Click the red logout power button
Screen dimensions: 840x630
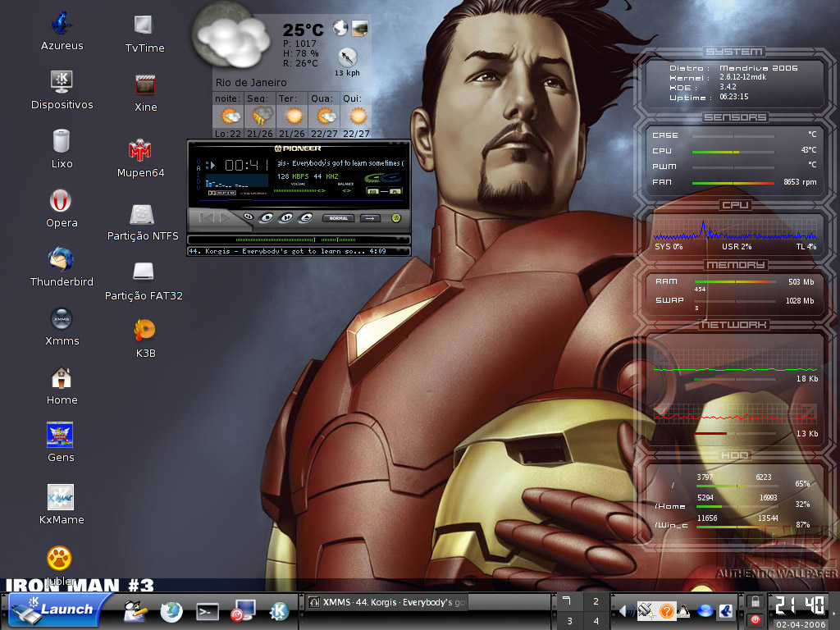[755, 620]
